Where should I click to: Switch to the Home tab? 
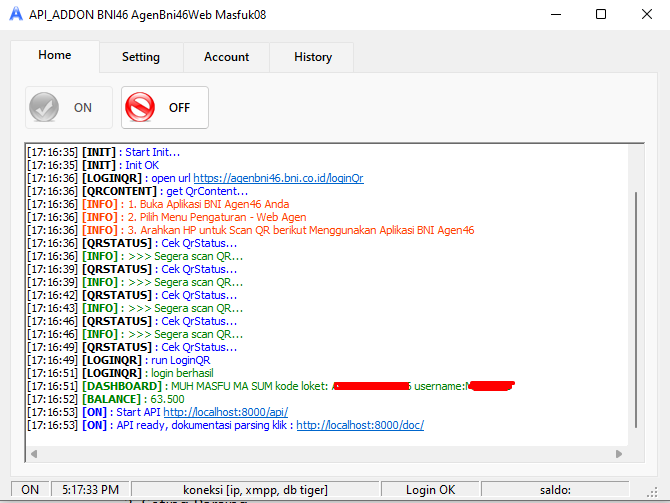tap(55, 56)
